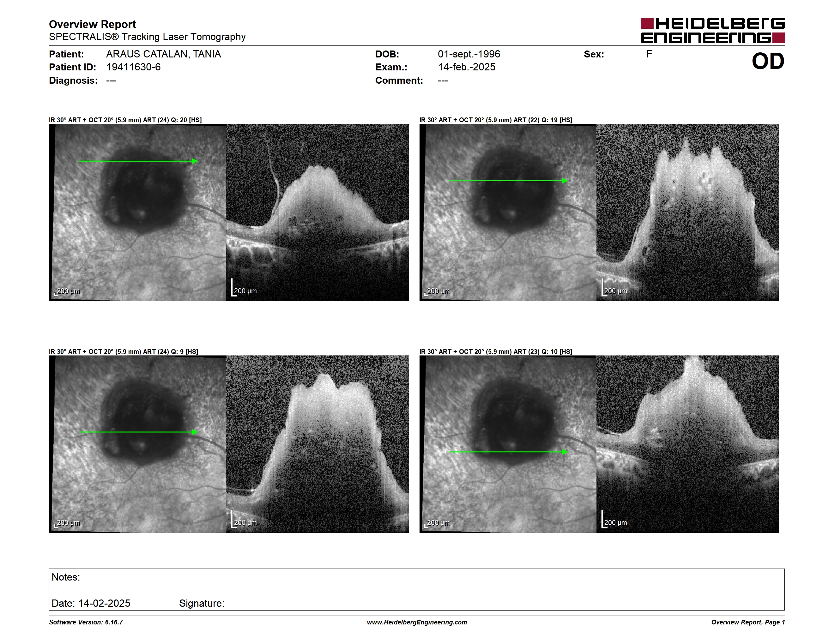
Task: Click 200 µm scale bar in bottom-left OCT scan
Action: pyautogui.click(x=244, y=519)
